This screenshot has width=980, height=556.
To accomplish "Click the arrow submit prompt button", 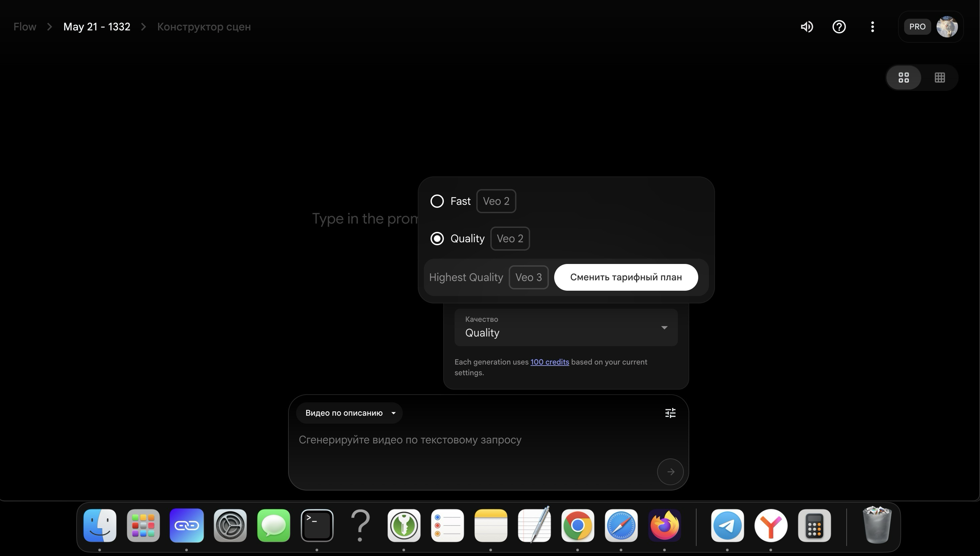I will pos(670,471).
